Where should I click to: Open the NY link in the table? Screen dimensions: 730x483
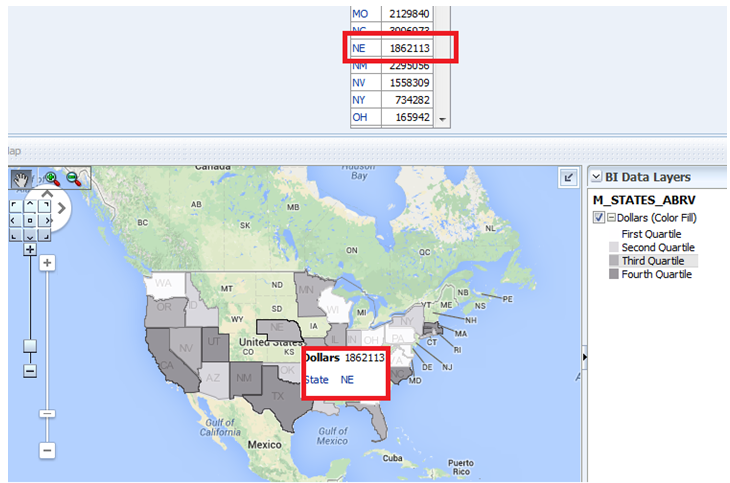(x=358, y=100)
